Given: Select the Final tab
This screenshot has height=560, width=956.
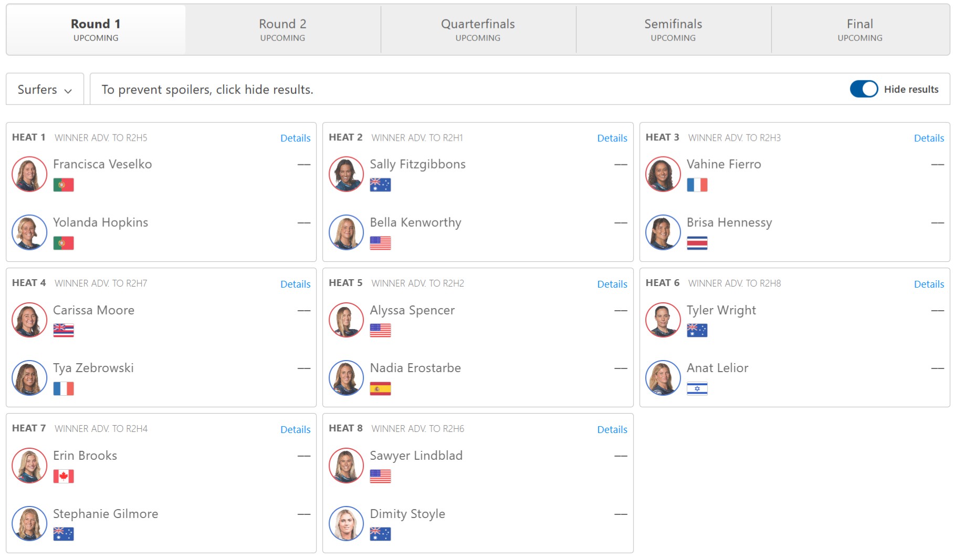Looking at the screenshot, I should (860, 30).
